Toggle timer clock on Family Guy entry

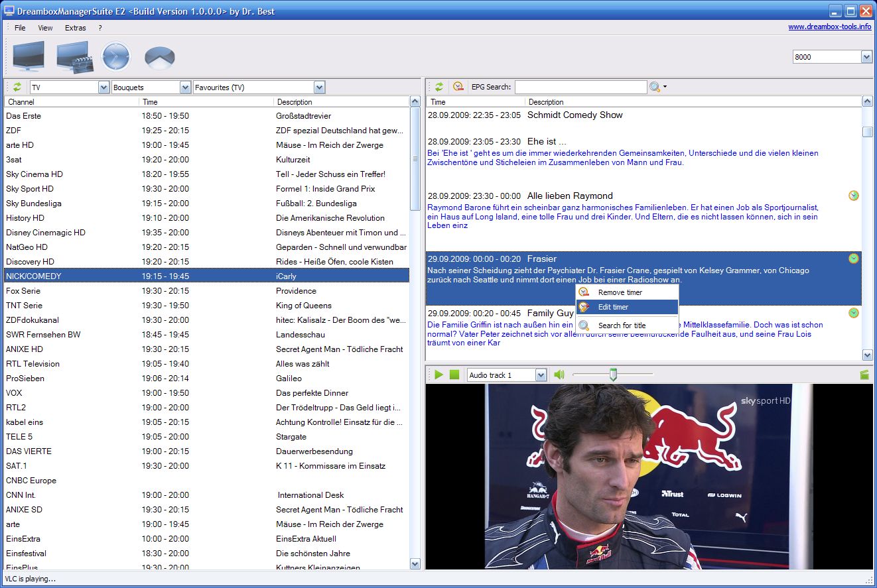pos(854,313)
